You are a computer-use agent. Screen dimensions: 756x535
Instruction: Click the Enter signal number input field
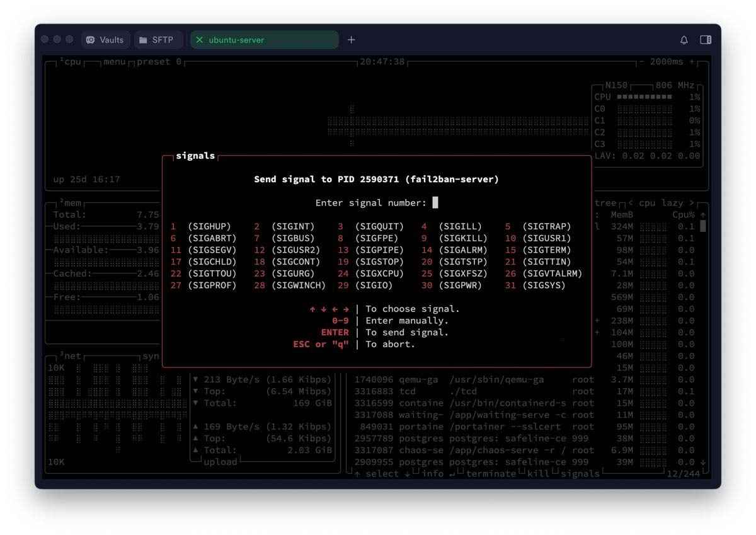coord(435,203)
